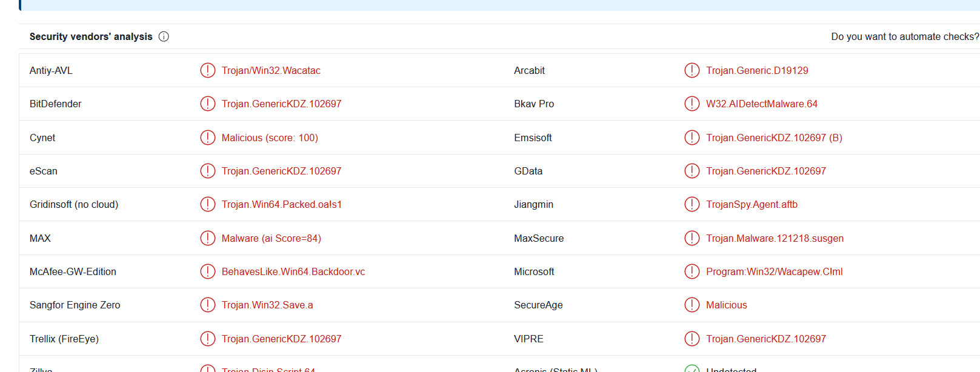Click Trellix's Trojan.GenericKDZ.102697 result

pyautogui.click(x=281, y=339)
